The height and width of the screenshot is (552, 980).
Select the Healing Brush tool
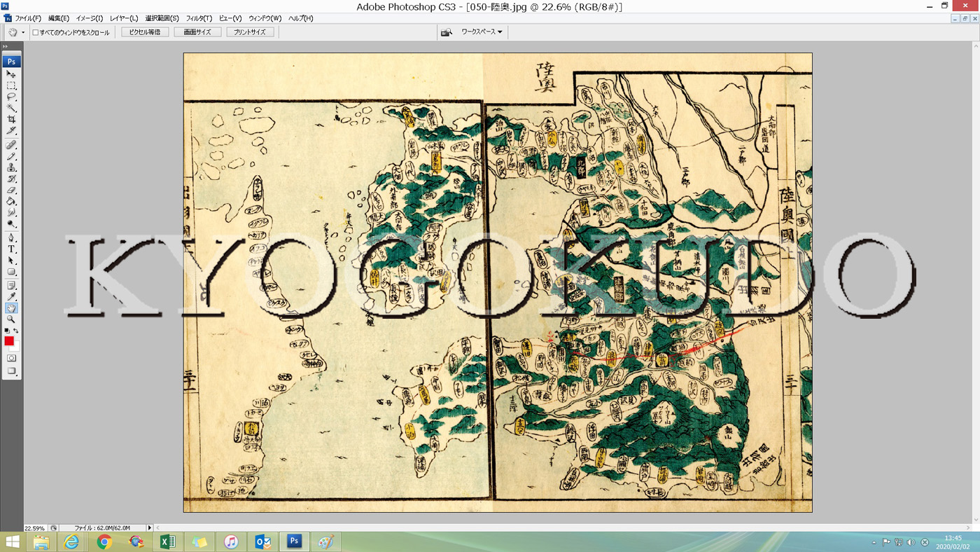11,145
